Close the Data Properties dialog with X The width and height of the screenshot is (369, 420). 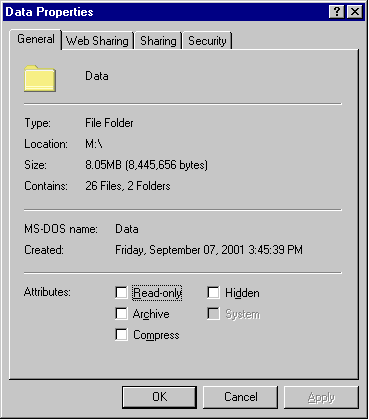(355, 12)
